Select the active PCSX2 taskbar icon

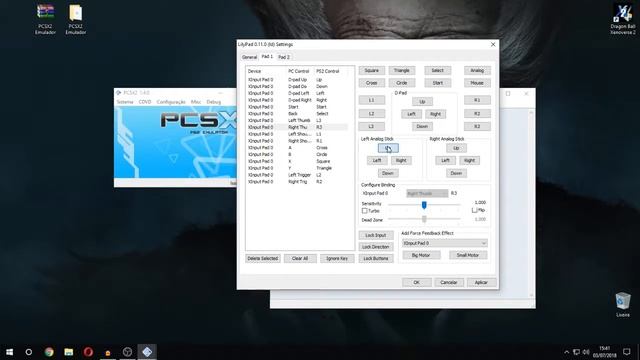coord(147,352)
